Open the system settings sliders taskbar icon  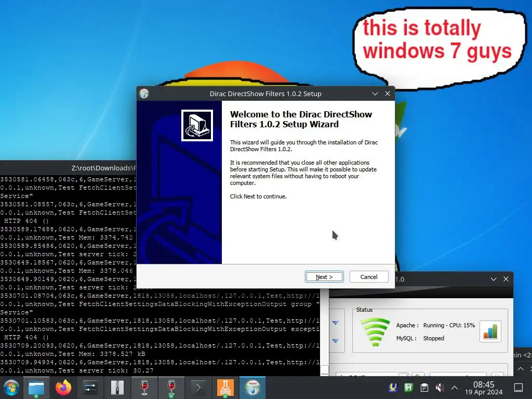90,388
